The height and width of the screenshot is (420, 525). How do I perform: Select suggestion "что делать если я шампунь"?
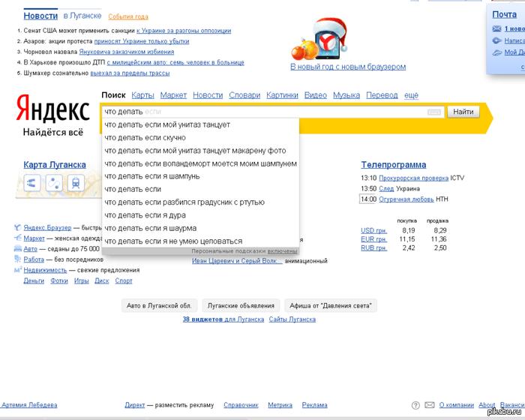tap(200, 176)
